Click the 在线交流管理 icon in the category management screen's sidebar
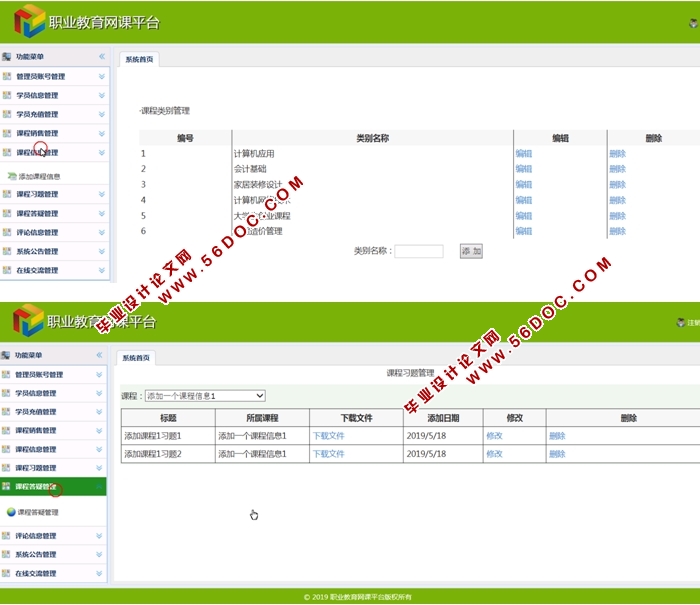The image size is (700, 605). (7, 270)
